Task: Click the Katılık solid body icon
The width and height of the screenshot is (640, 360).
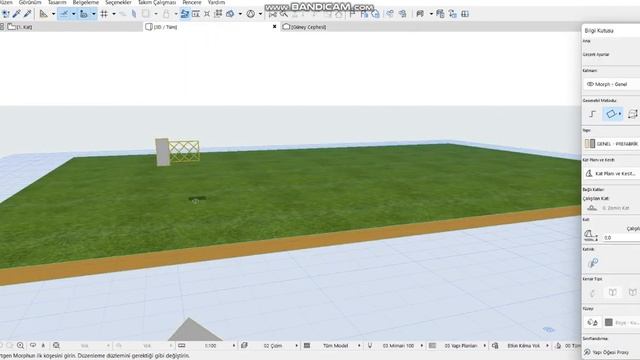Action: [593, 262]
